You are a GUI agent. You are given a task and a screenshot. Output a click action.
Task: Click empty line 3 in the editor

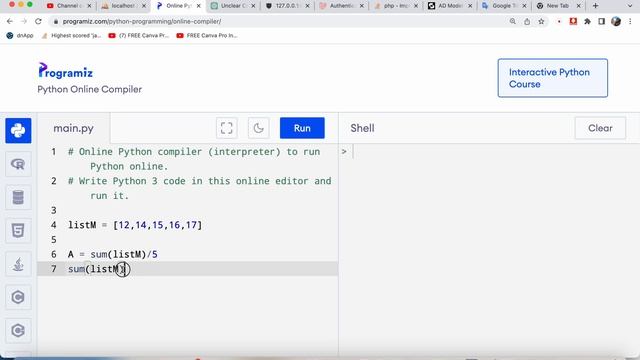188,210
